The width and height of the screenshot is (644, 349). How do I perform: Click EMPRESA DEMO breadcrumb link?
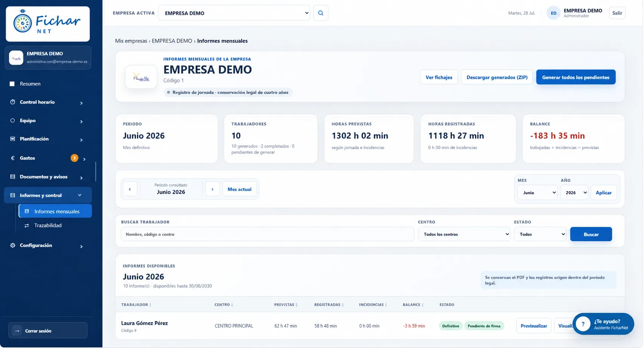(x=172, y=41)
